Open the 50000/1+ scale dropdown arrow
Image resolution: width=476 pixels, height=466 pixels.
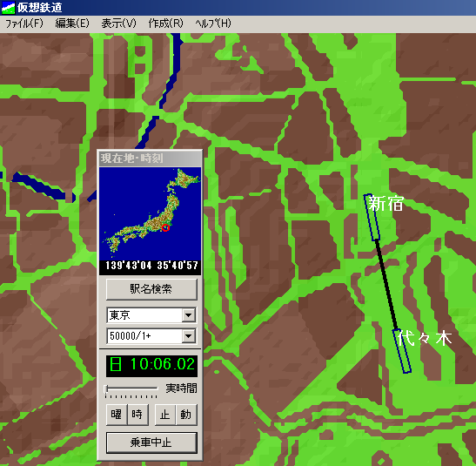tap(189, 336)
